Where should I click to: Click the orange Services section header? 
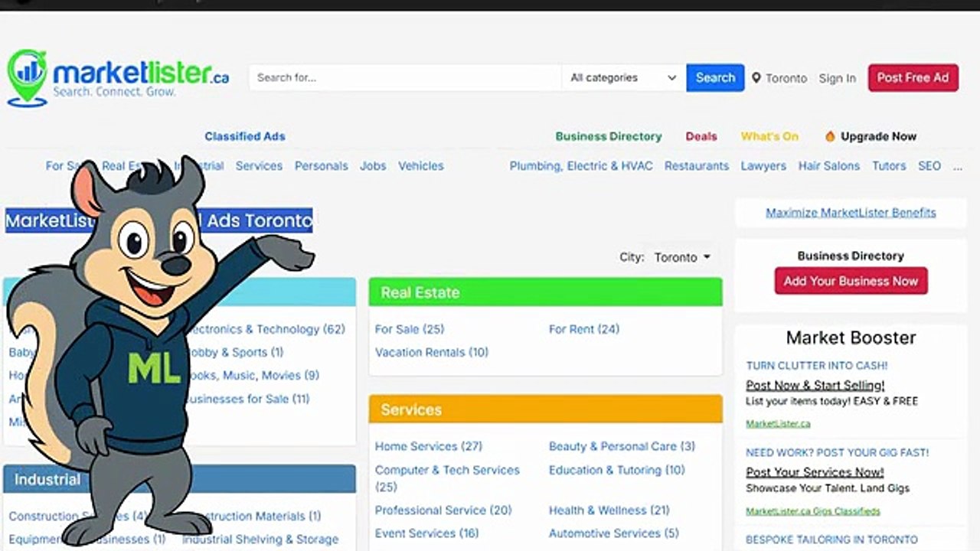coord(545,409)
